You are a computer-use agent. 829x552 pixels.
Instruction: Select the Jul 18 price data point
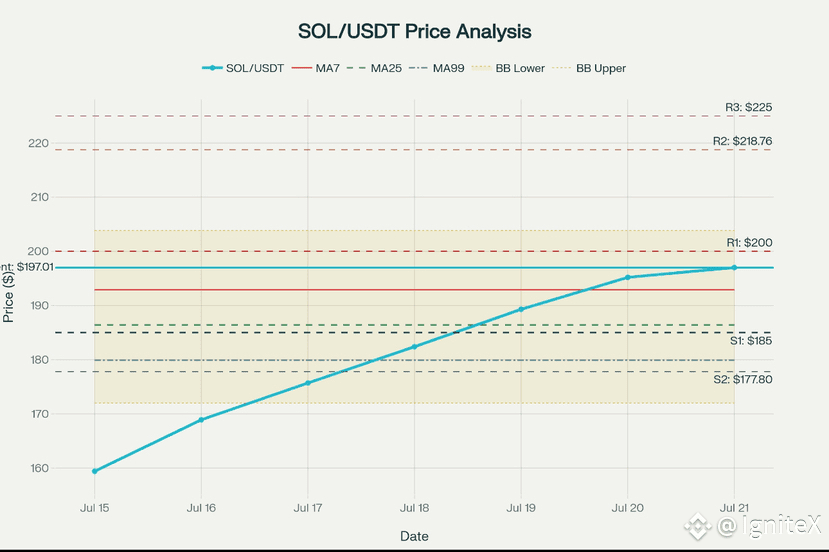(414, 347)
